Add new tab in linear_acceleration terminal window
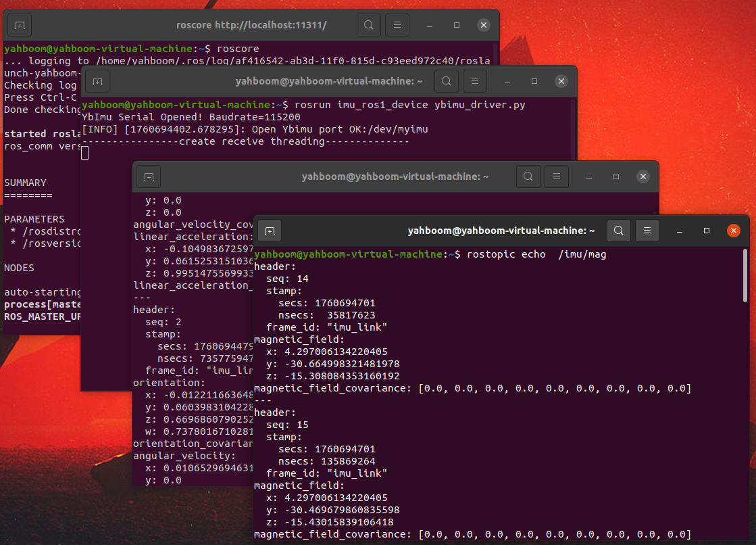The image size is (756, 545). (149, 176)
